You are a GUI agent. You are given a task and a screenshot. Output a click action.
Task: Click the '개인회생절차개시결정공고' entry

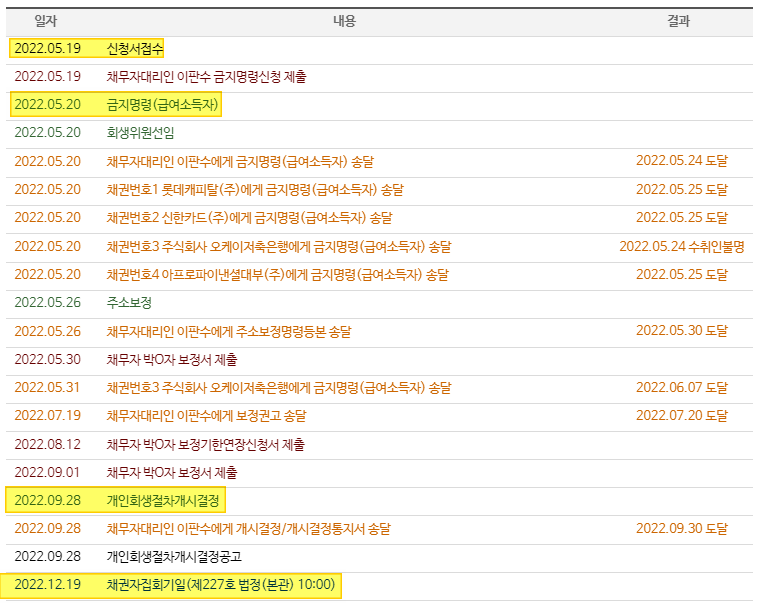[x=174, y=557]
